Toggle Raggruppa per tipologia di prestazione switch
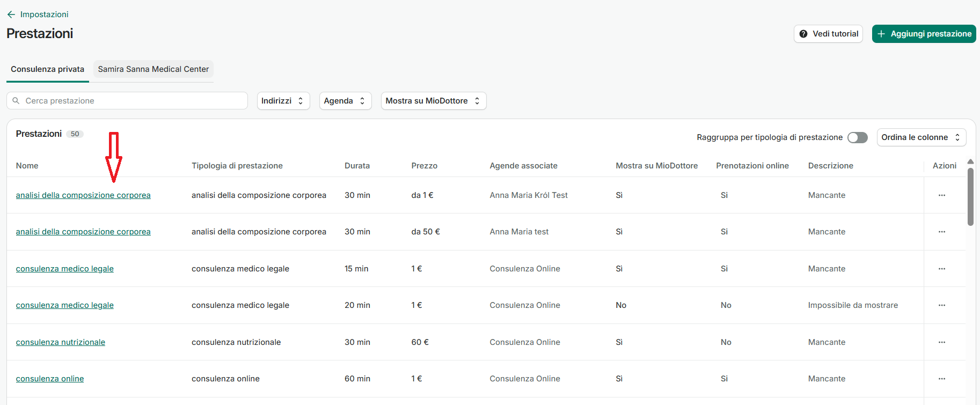 (x=858, y=137)
